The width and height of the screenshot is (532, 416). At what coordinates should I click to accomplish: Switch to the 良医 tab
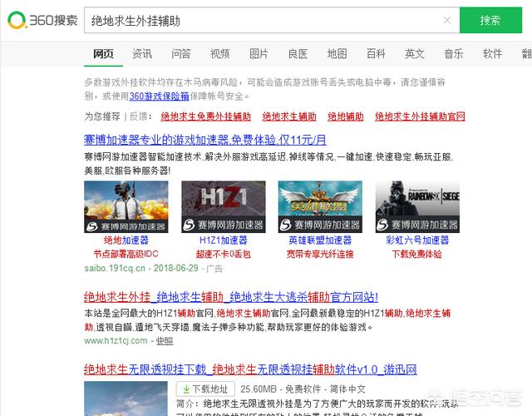(298, 53)
